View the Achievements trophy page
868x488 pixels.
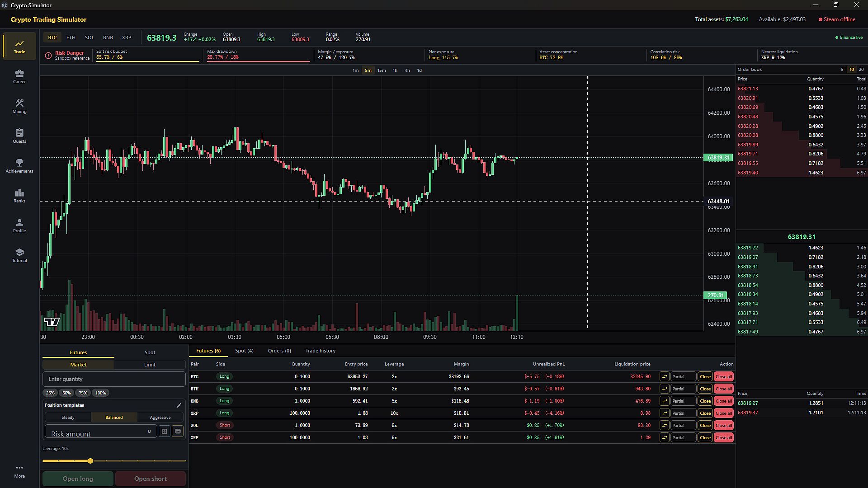point(19,165)
